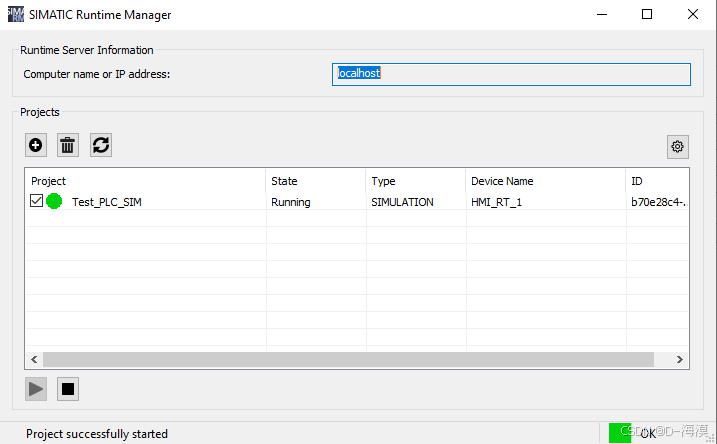This screenshot has width=717, height=444.
Task: Close the Runtime Manager window
Action: coord(692,14)
